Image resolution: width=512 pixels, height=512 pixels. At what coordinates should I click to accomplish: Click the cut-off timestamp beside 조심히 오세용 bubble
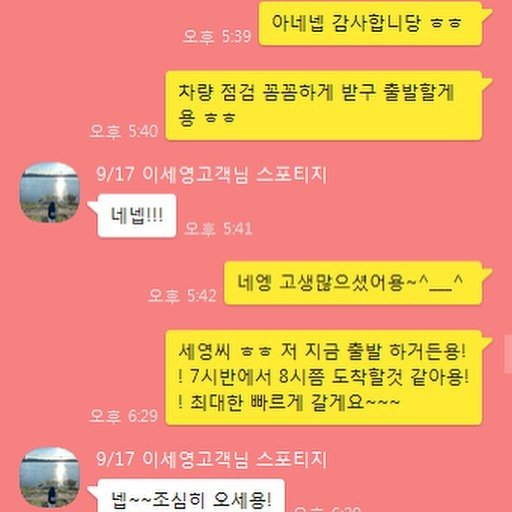pyautogui.click(x=328, y=509)
